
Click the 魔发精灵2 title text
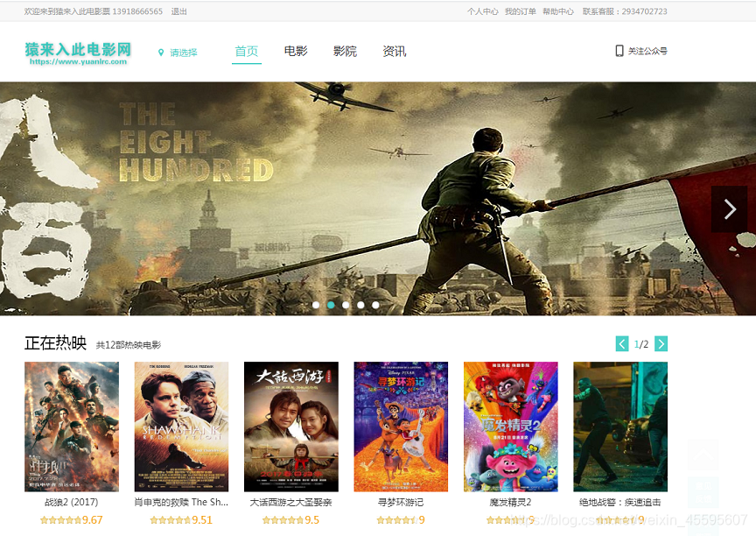511,502
